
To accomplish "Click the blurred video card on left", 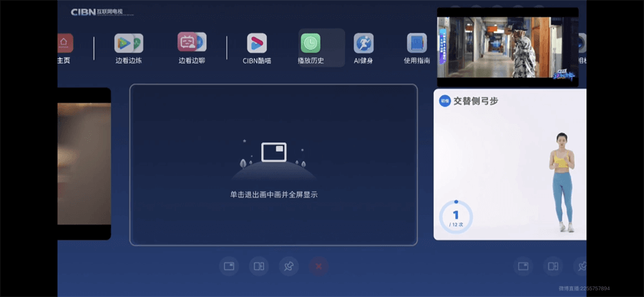I will (x=84, y=163).
